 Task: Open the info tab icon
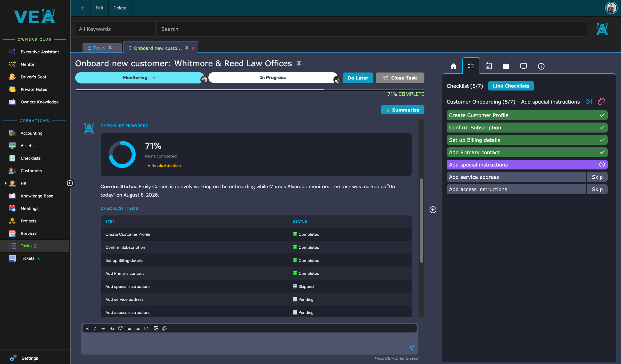(541, 66)
